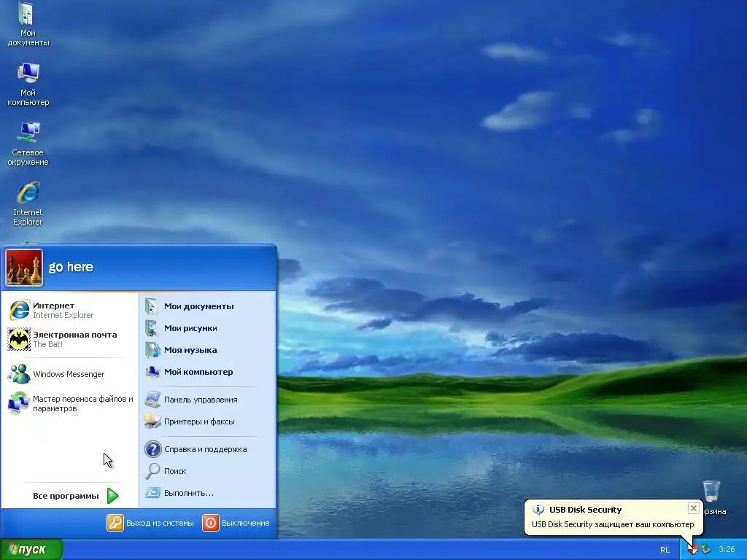
Task: Open Мои рисунки folder
Action: point(208,328)
